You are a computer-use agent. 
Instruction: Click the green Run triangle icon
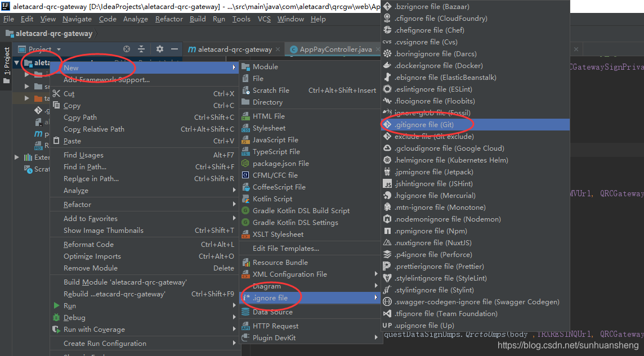click(x=57, y=305)
